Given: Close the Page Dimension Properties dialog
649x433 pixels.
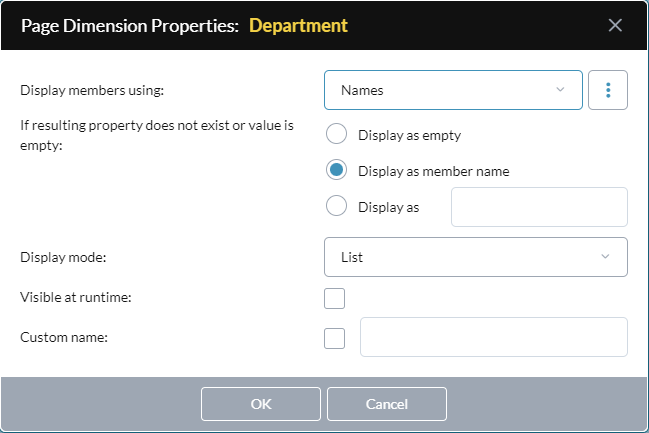Looking at the screenshot, I should pos(615,25).
